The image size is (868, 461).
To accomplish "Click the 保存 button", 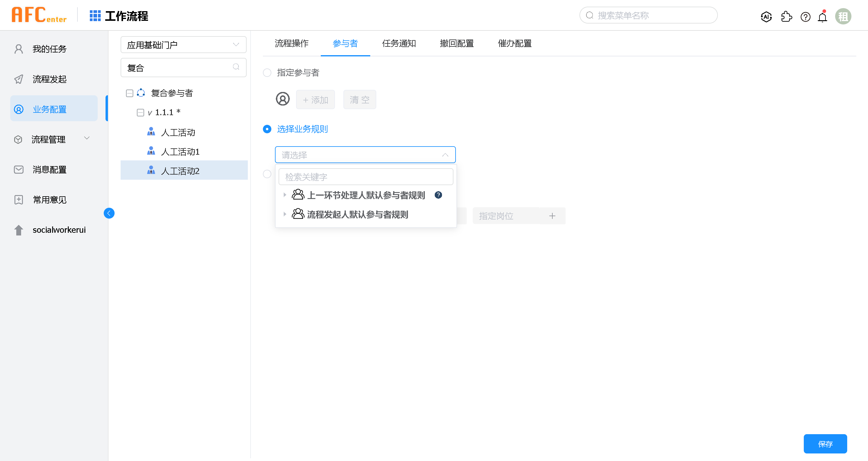I will pyautogui.click(x=825, y=444).
